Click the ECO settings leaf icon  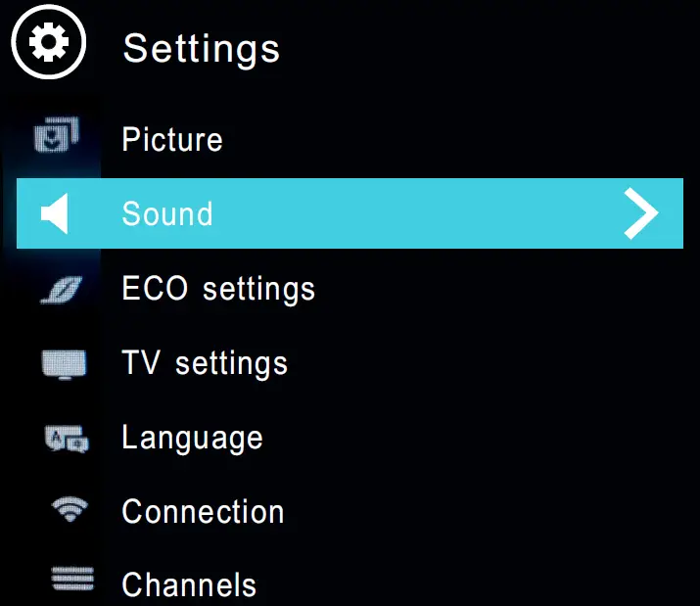coord(62,290)
